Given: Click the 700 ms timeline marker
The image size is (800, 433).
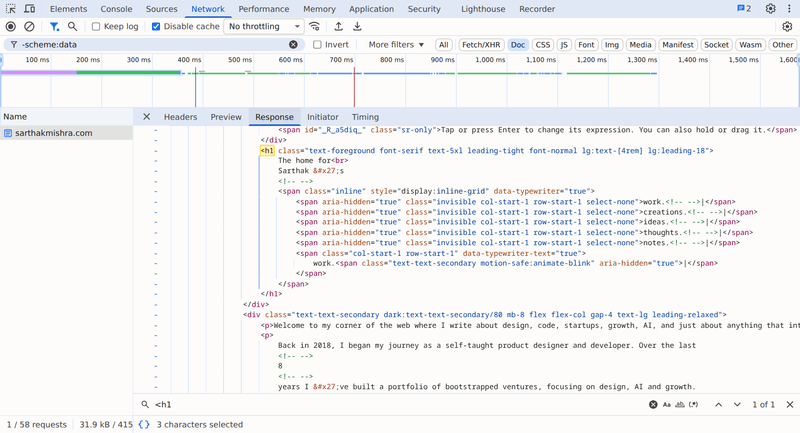Looking at the screenshot, I should tap(341, 60).
